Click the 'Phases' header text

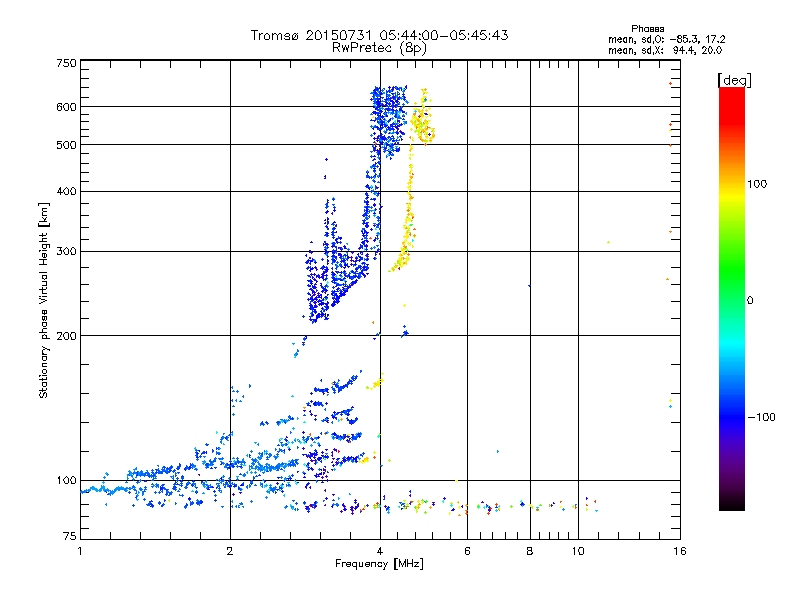click(647, 29)
